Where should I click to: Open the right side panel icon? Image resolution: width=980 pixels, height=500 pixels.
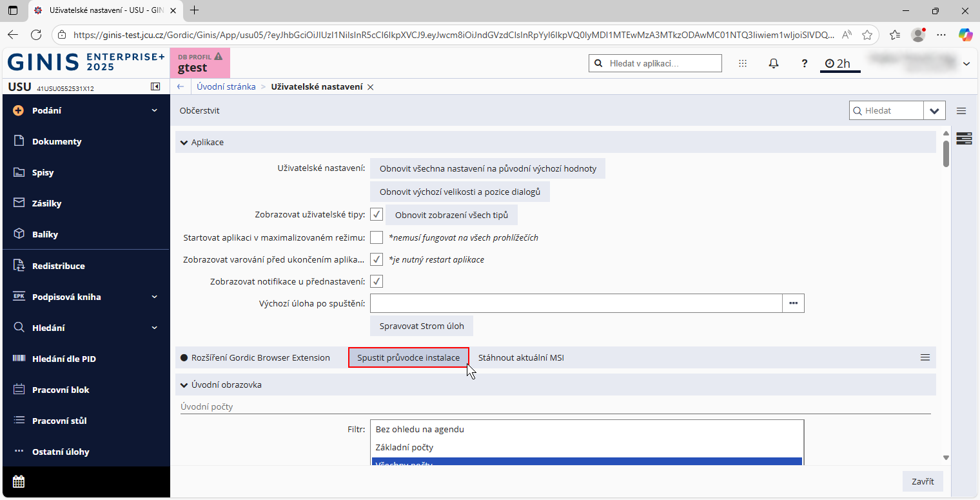coord(965,138)
